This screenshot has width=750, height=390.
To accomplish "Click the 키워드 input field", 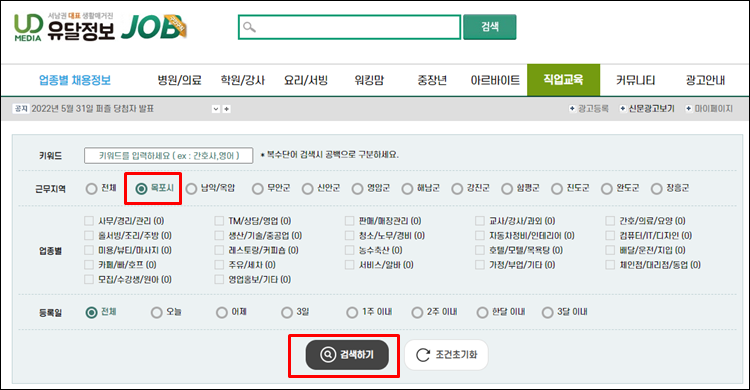I will point(168,156).
